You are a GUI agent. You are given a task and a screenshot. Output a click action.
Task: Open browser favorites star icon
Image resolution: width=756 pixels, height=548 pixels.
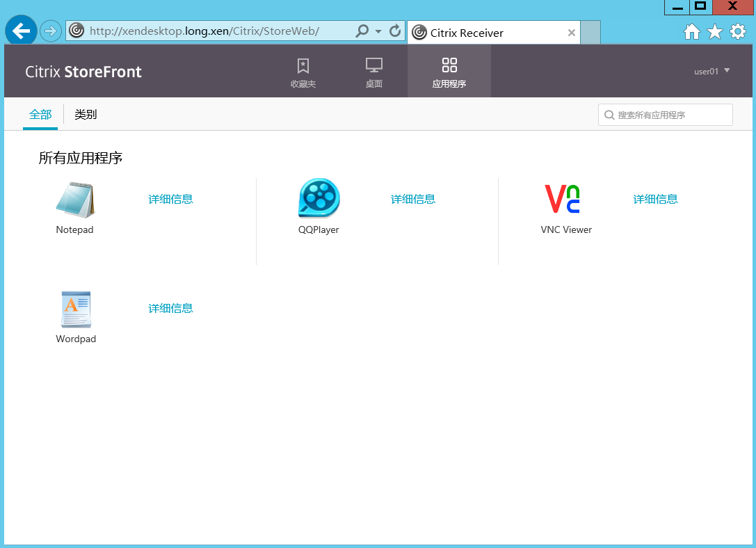click(x=714, y=32)
